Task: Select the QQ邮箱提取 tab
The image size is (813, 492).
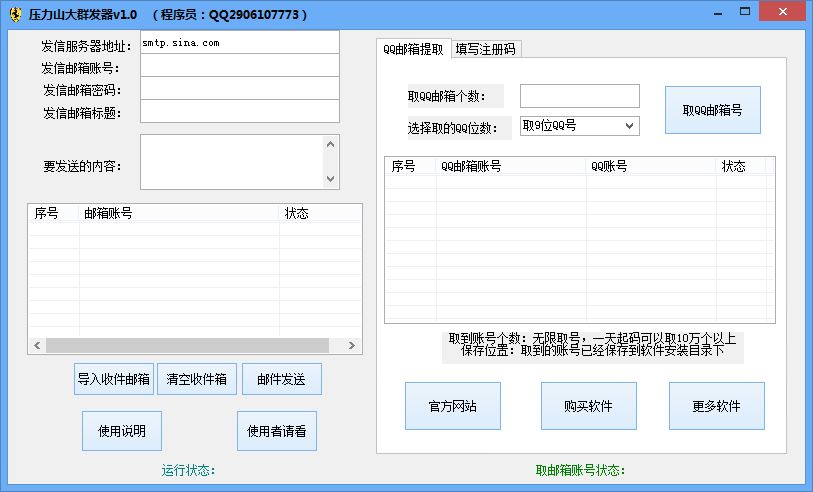Action: tap(413, 49)
